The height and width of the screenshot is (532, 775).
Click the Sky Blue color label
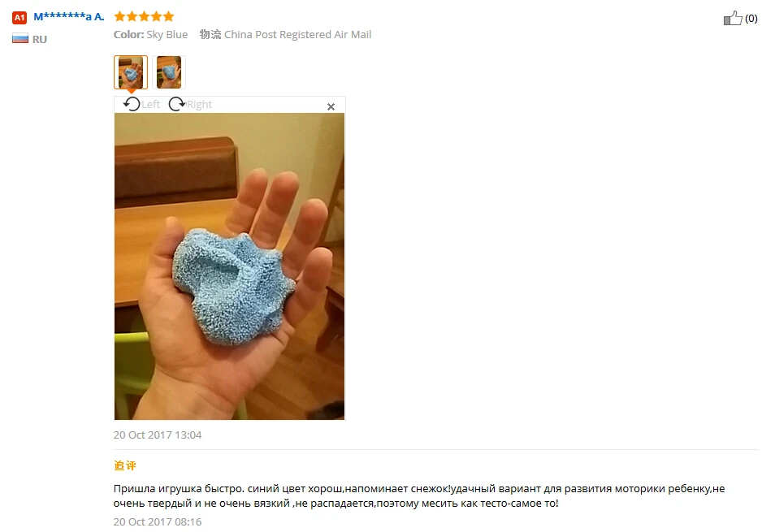tap(167, 35)
